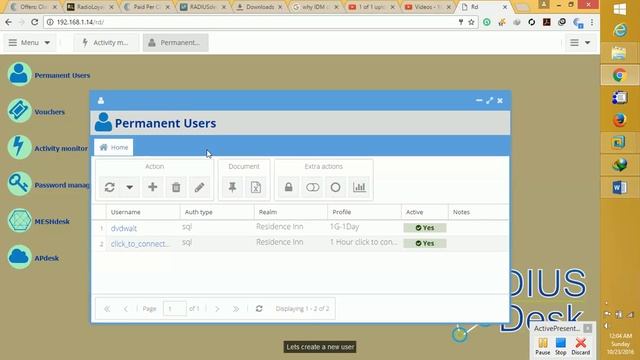Delete the selected user with trash icon
640x360 pixels.
pyautogui.click(x=176, y=187)
